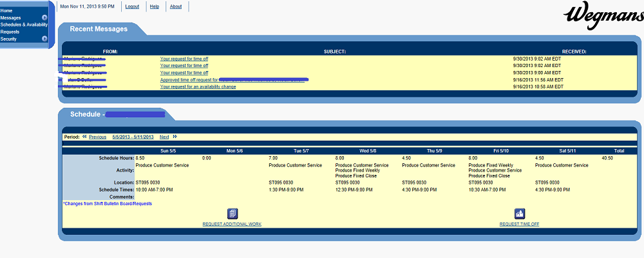Click the Sat 5/11 column header
This screenshot has width=644, height=258.
tap(567, 151)
